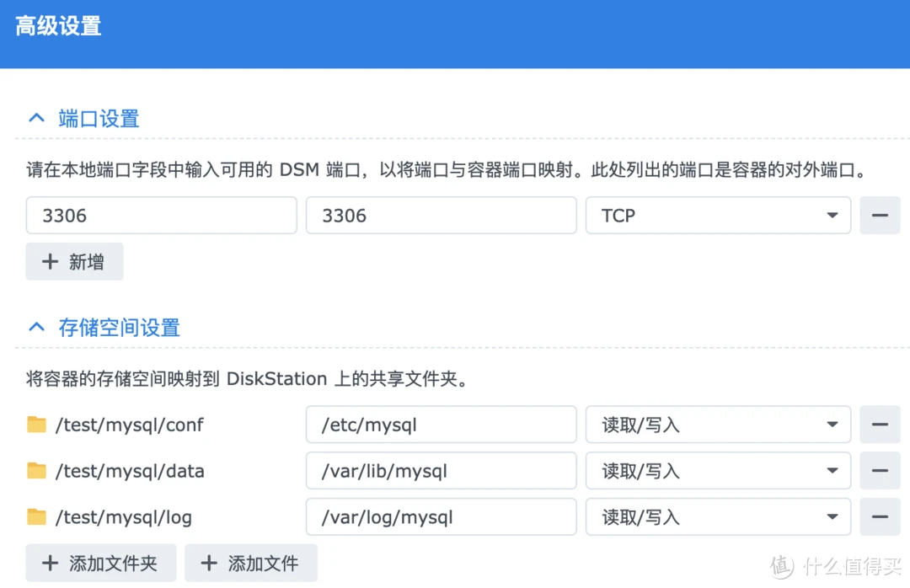Open permission dropdown for /etc/mysql
The height and width of the screenshot is (588, 910).
click(719, 425)
